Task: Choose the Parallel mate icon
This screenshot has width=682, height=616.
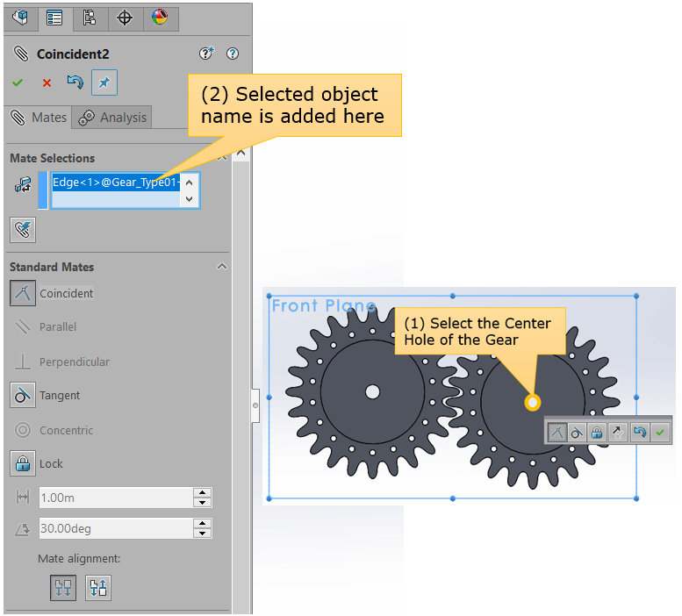Action: point(23,326)
